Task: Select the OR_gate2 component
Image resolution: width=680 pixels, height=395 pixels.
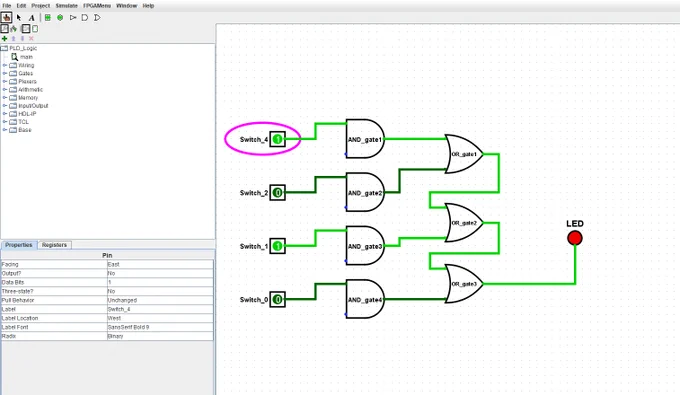Action: [464, 223]
